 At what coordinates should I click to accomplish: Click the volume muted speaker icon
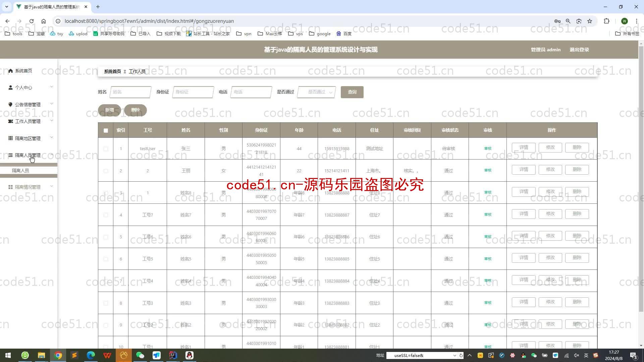[577, 355]
